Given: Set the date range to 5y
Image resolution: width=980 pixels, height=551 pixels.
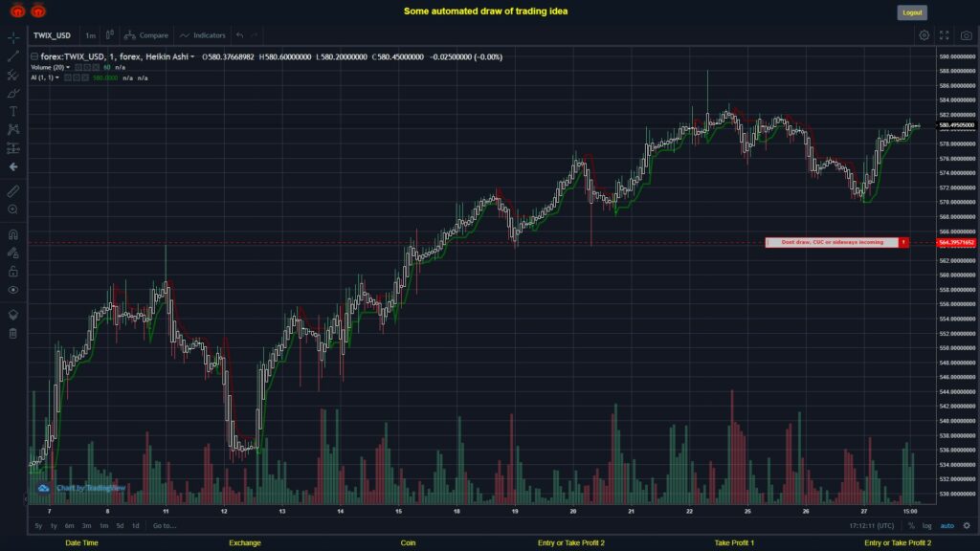Looking at the screenshot, I should pyautogui.click(x=38, y=526).
